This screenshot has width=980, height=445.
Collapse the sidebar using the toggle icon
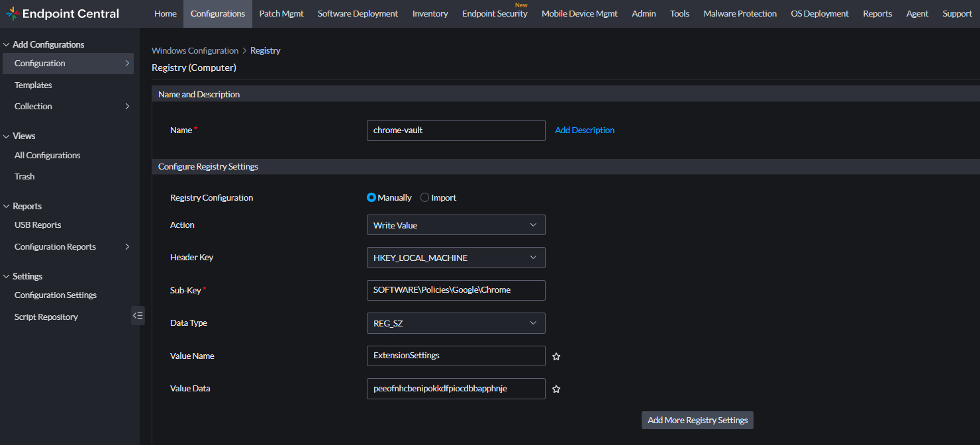(x=138, y=315)
